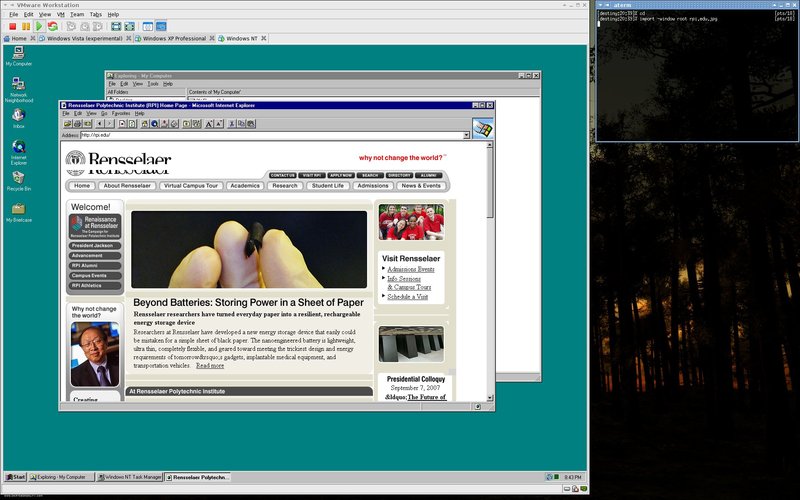The width and height of the screenshot is (800, 500).
Task: Click the Open icon in Internet Explorer toolbar
Action: click(x=67, y=123)
